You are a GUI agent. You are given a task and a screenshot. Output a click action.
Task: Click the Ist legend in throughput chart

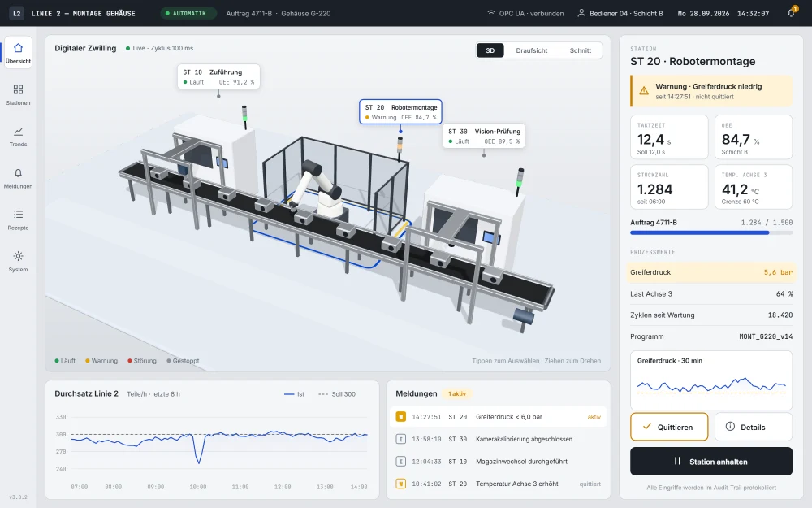294,394
